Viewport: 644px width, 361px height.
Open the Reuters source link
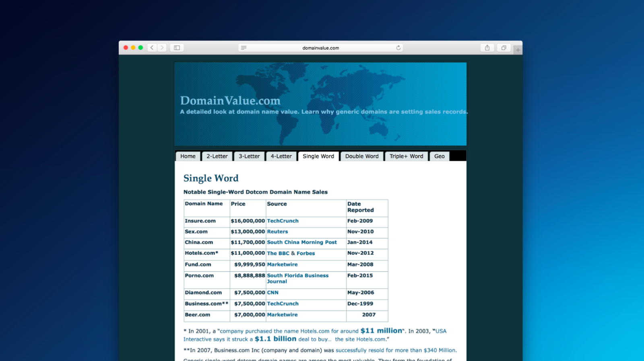[277, 232]
